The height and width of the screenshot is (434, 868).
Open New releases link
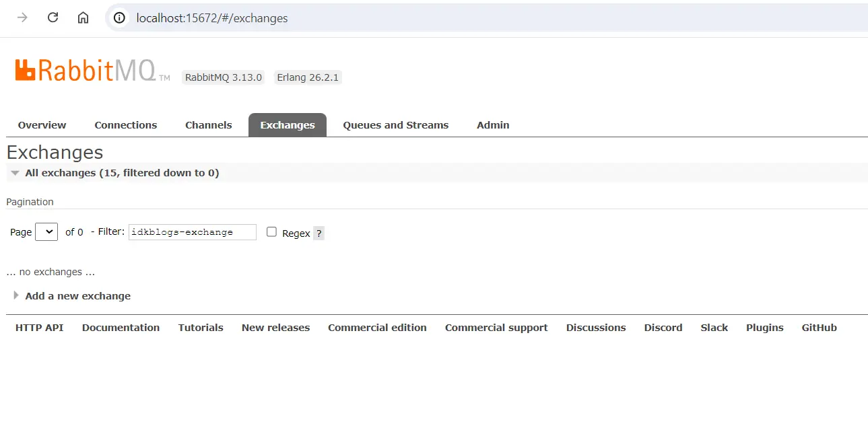[276, 328]
